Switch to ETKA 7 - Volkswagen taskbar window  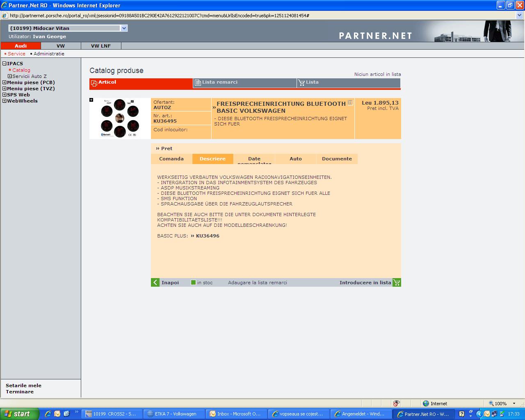(x=174, y=414)
